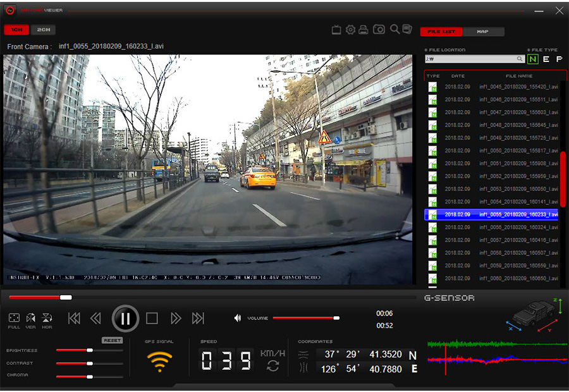The image size is (569, 392).
Task: Enable the N file type filter
Action: click(532, 59)
